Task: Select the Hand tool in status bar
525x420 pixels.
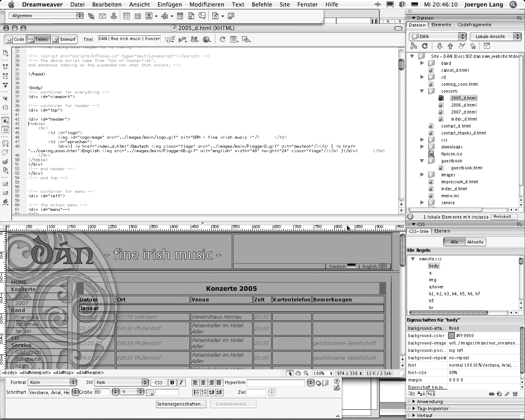Action: [298, 373]
